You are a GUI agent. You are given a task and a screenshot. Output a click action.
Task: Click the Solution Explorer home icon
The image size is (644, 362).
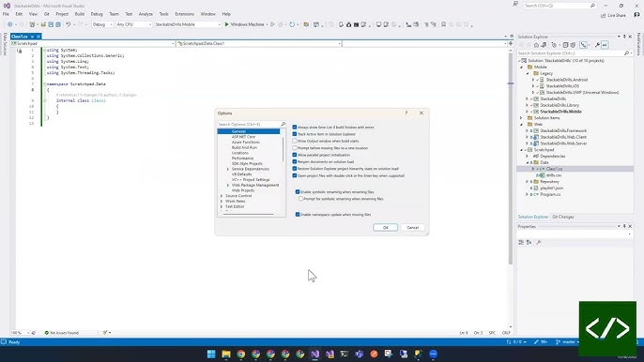(536, 45)
